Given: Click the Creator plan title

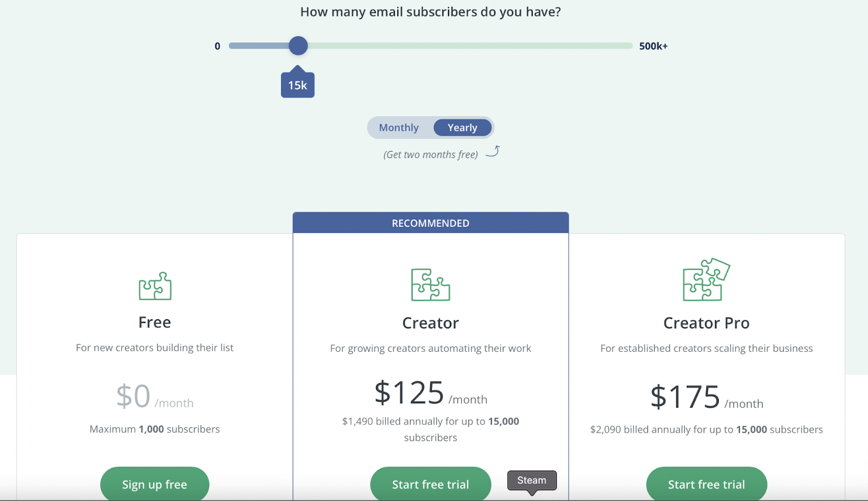Looking at the screenshot, I should click(430, 322).
